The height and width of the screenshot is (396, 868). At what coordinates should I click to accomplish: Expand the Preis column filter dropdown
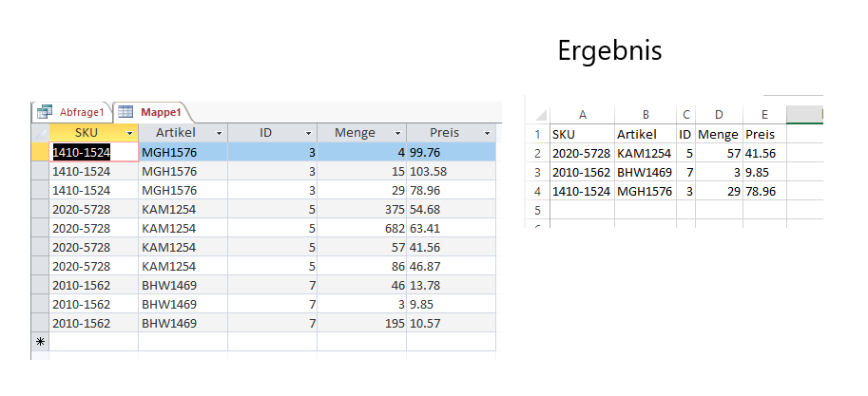pos(487,134)
